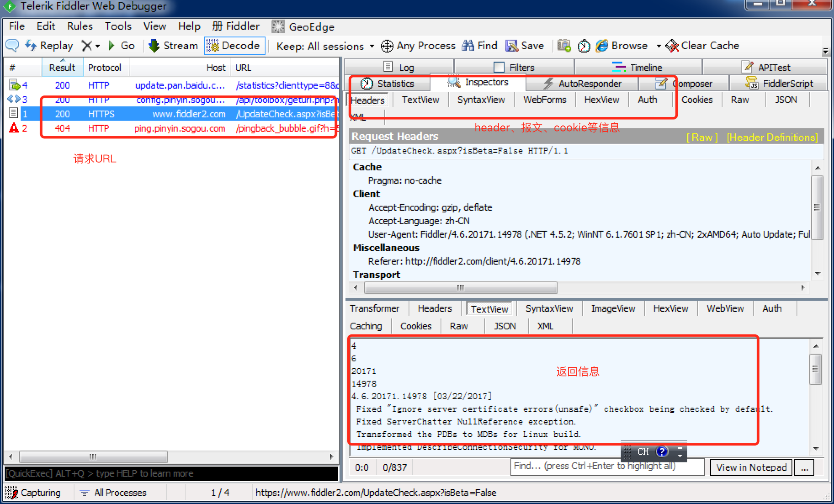Toggle the Filters tab checkbox
Screen dimensions: 834x504
(x=499, y=67)
